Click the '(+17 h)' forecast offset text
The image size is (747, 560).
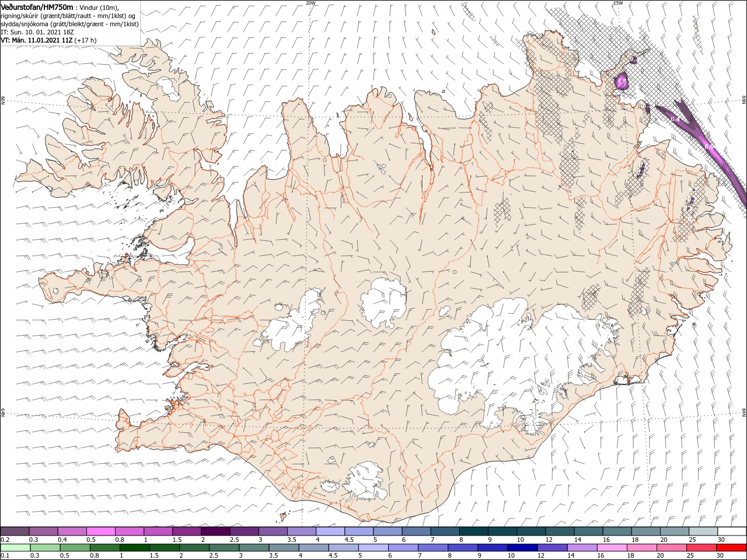[x=85, y=40]
